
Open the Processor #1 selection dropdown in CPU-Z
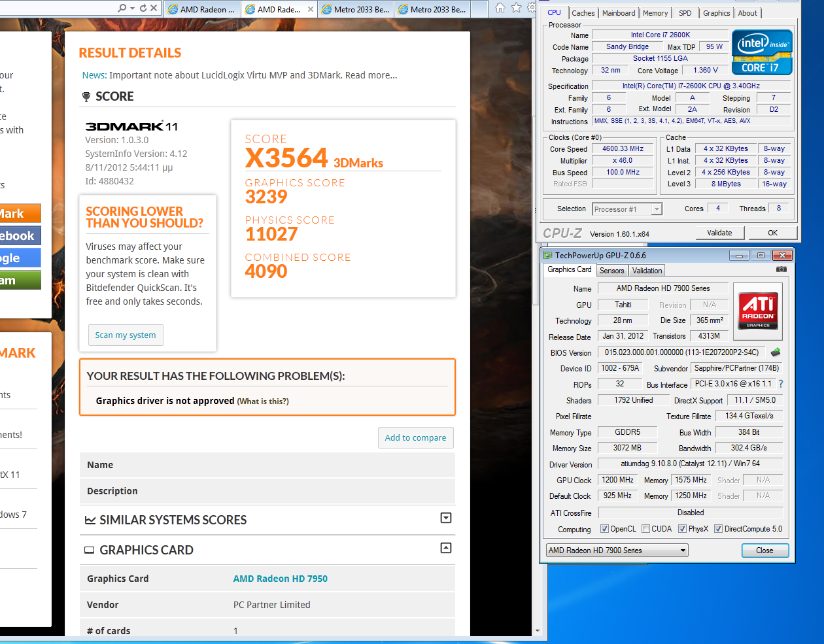coord(627,209)
